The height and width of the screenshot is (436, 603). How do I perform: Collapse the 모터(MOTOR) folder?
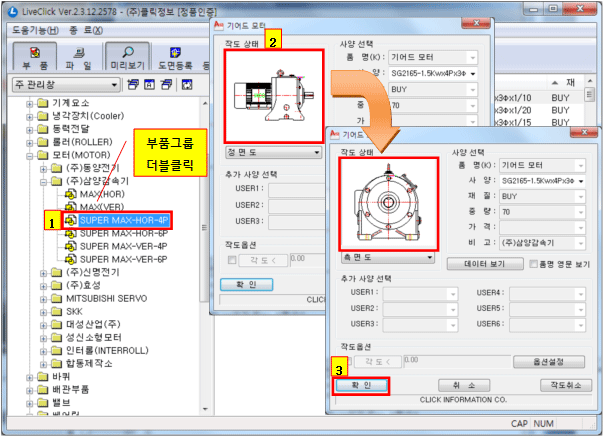[29, 155]
